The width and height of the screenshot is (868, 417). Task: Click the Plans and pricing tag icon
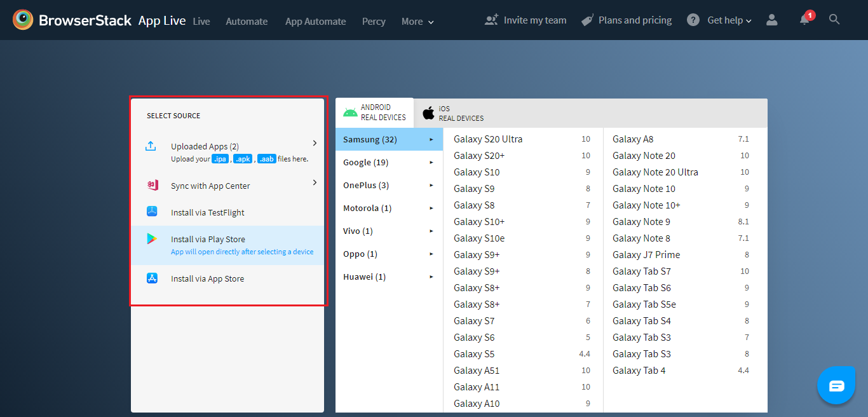pyautogui.click(x=587, y=20)
